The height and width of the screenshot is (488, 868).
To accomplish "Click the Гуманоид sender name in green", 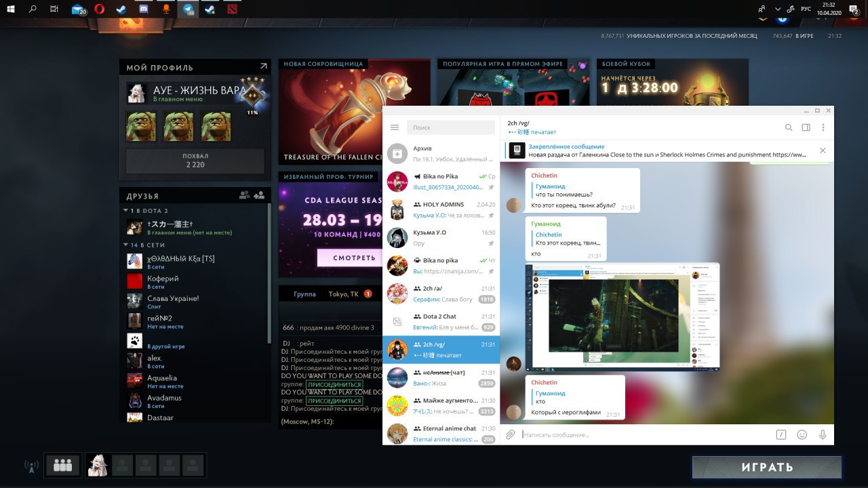I will click(x=546, y=224).
